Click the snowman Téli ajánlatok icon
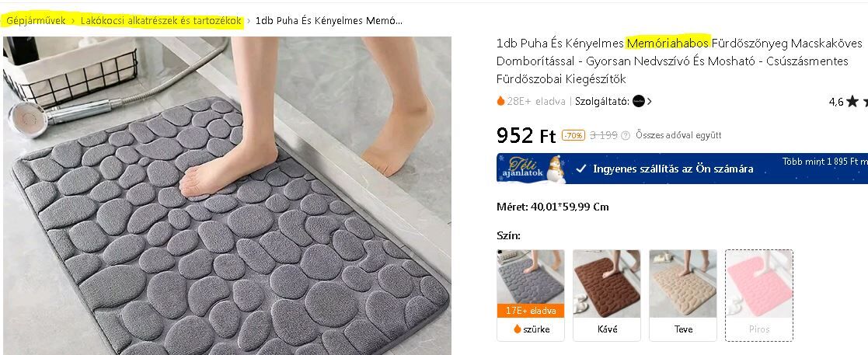The height and width of the screenshot is (355, 868). [556, 169]
